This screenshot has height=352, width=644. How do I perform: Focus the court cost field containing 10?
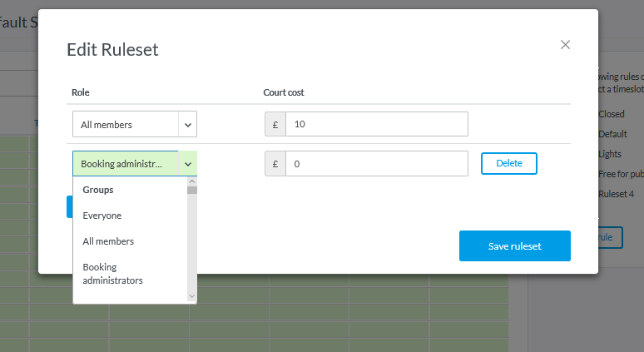[376, 124]
